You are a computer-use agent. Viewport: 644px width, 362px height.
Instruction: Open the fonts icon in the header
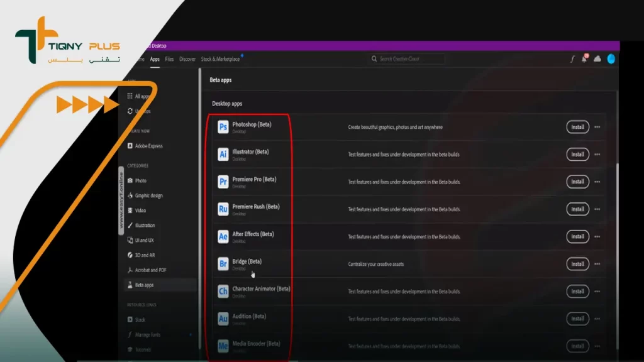point(572,59)
